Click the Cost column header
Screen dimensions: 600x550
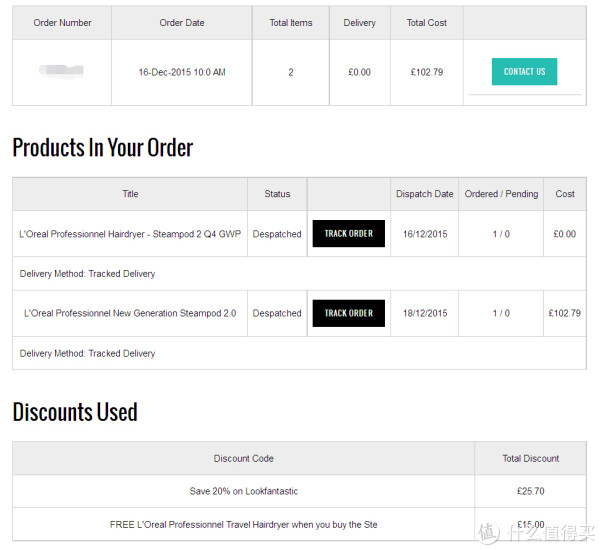pyautogui.click(x=565, y=194)
